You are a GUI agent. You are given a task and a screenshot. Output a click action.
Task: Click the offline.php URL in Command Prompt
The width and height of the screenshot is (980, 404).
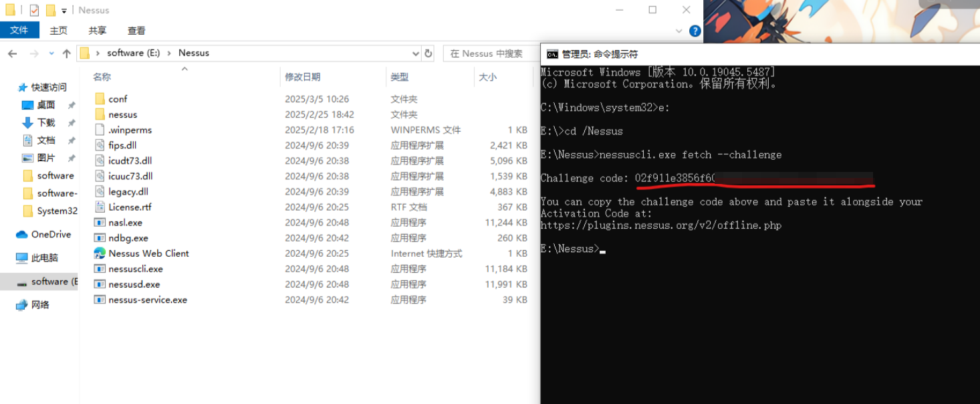[660, 225]
